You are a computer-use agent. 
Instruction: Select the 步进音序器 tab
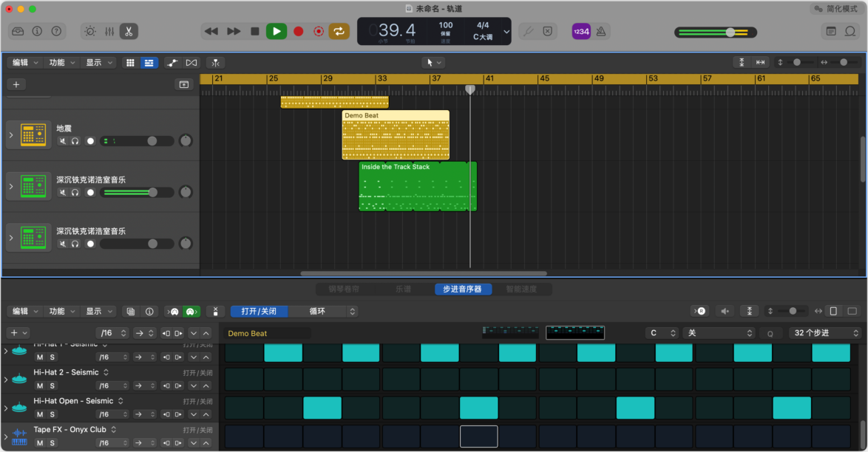[x=462, y=289]
